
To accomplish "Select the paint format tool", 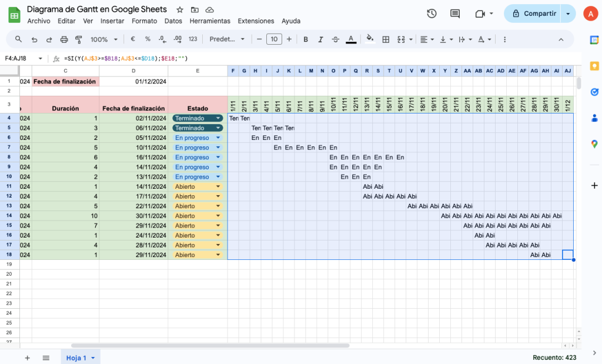I will 79,39.
